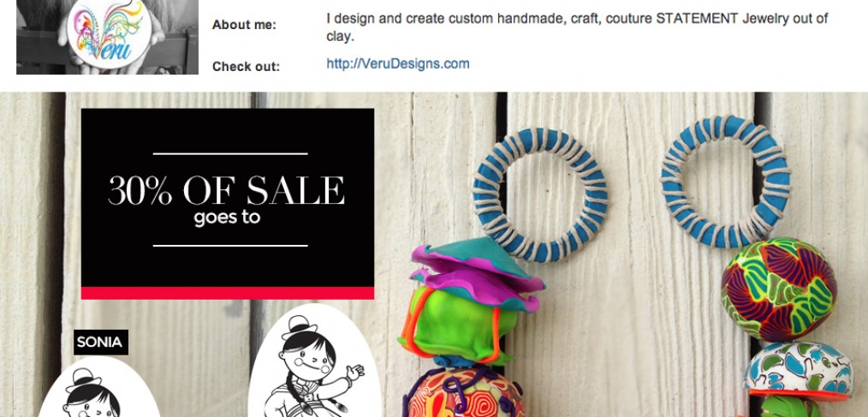Click the round leaf-patterned multicolor bead
Viewport: 868px width, 417px height.
pos(779,289)
